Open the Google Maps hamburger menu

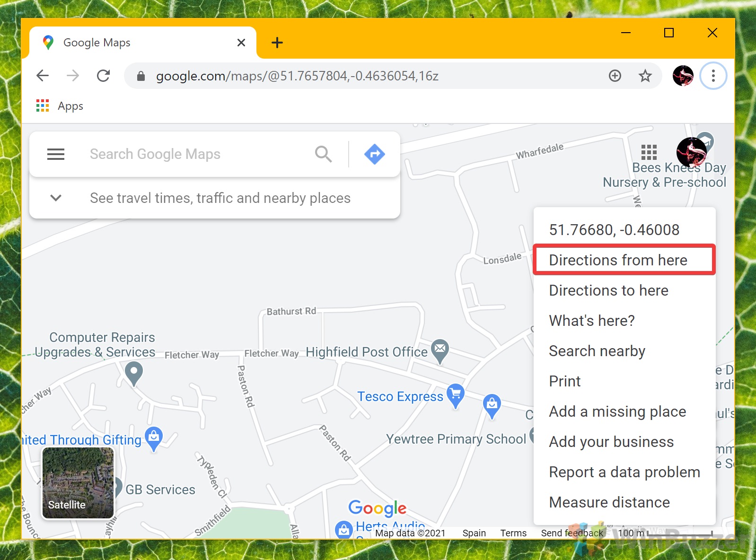tap(56, 154)
